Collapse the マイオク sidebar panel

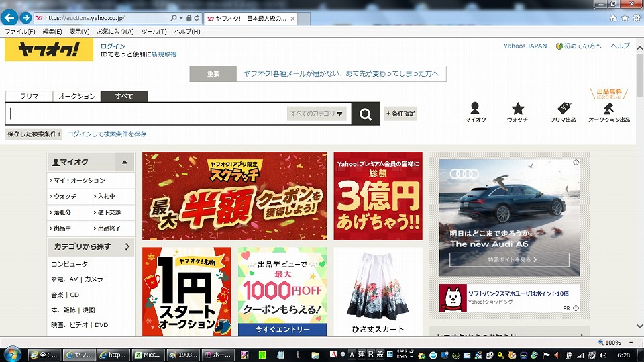124,162
